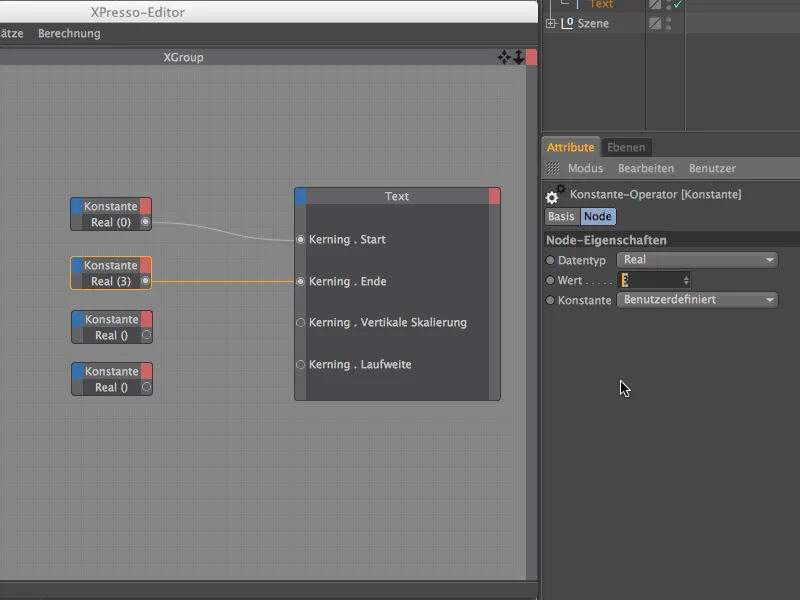Click the Kerning . Ende label
Screen dimensions: 800x600
(x=348, y=281)
